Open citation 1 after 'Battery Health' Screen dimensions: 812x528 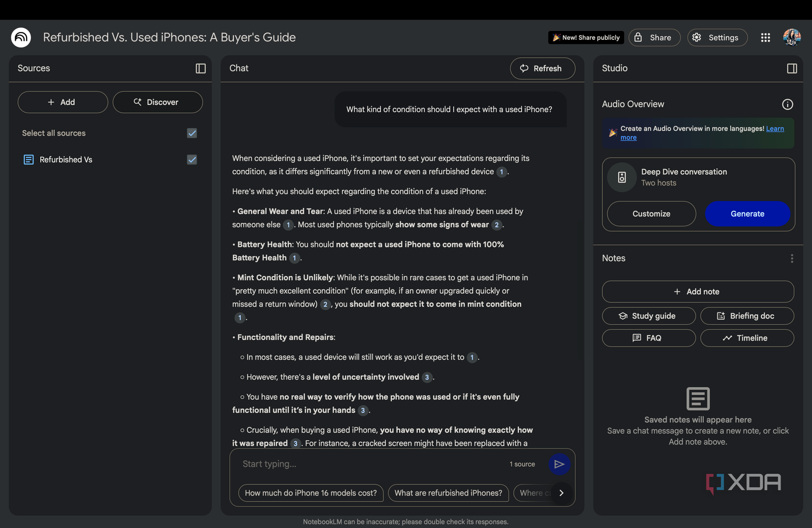coord(294,258)
